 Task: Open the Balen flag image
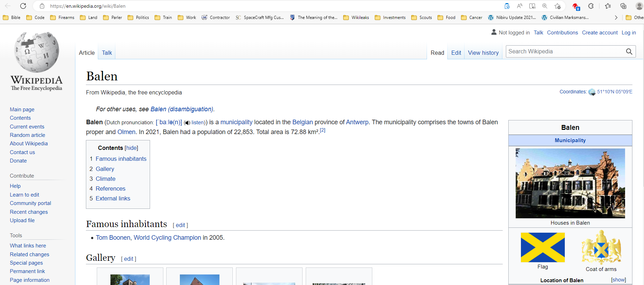(x=543, y=247)
